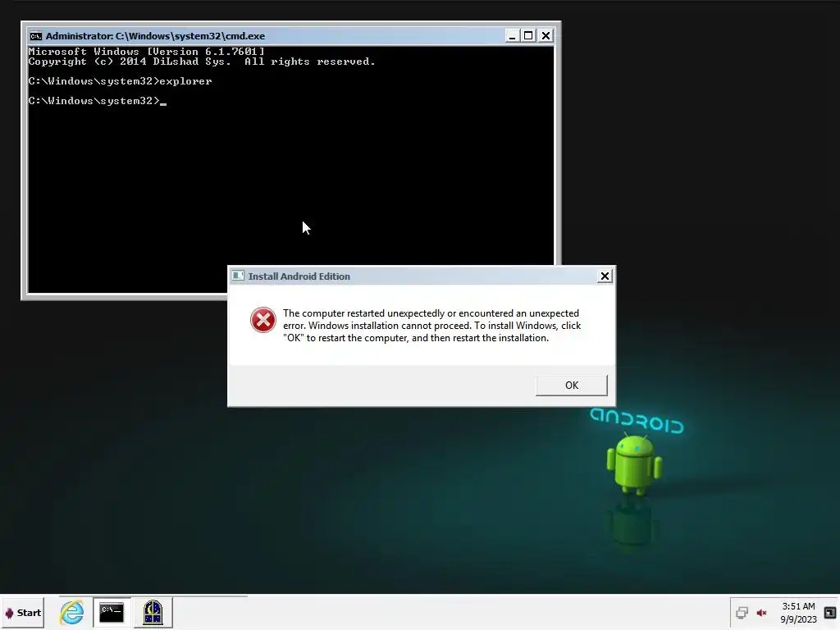This screenshot has height=630, width=840.
Task: Click the red error icon in dialog
Action: click(x=263, y=320)
